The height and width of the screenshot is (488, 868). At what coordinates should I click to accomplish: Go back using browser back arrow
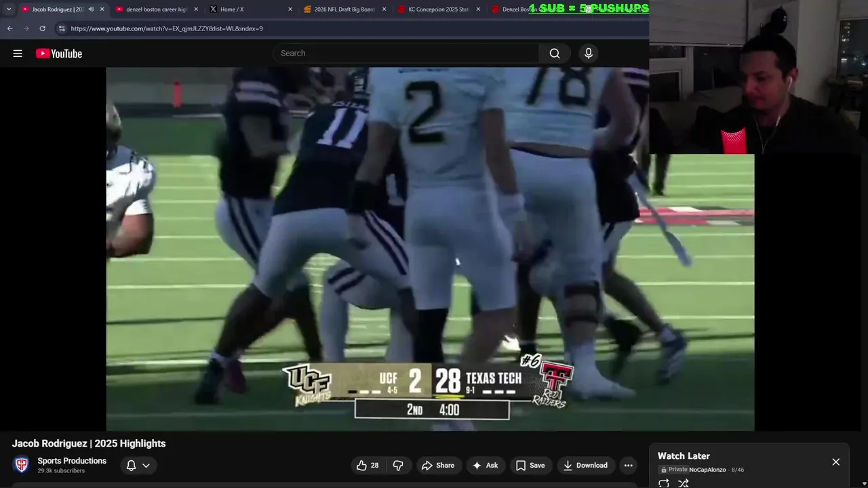pyautogui.click(x=9, y=28)
